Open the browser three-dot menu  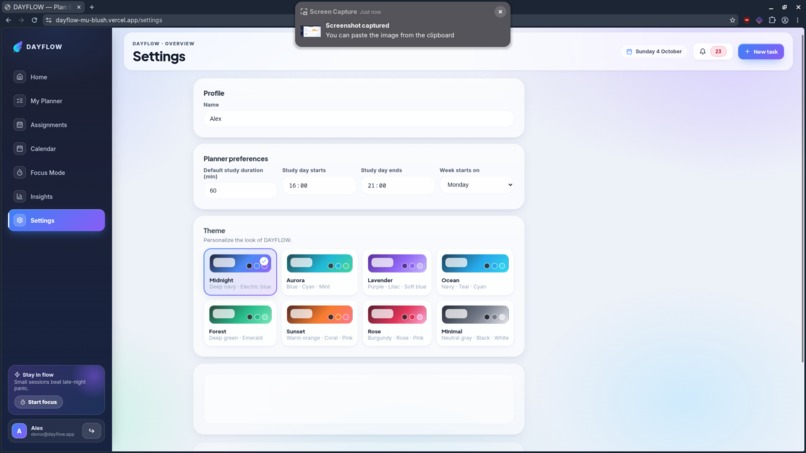coord(798,20)
